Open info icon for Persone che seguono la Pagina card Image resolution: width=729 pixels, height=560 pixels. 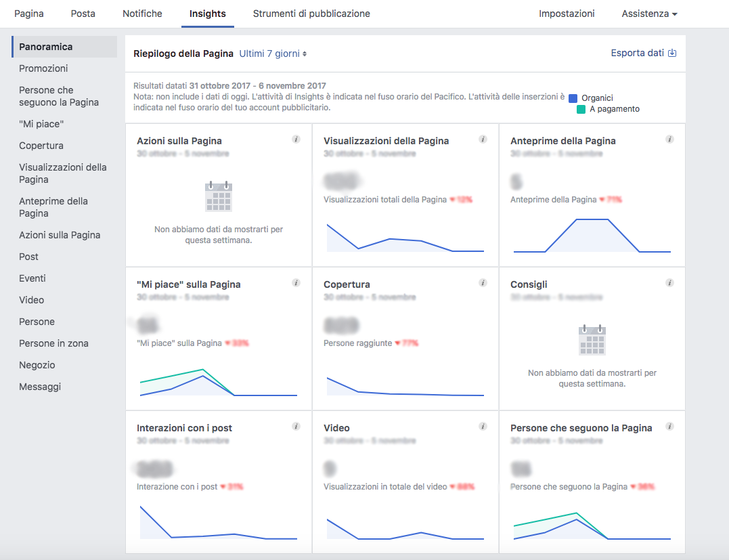[x=670, y=427]
